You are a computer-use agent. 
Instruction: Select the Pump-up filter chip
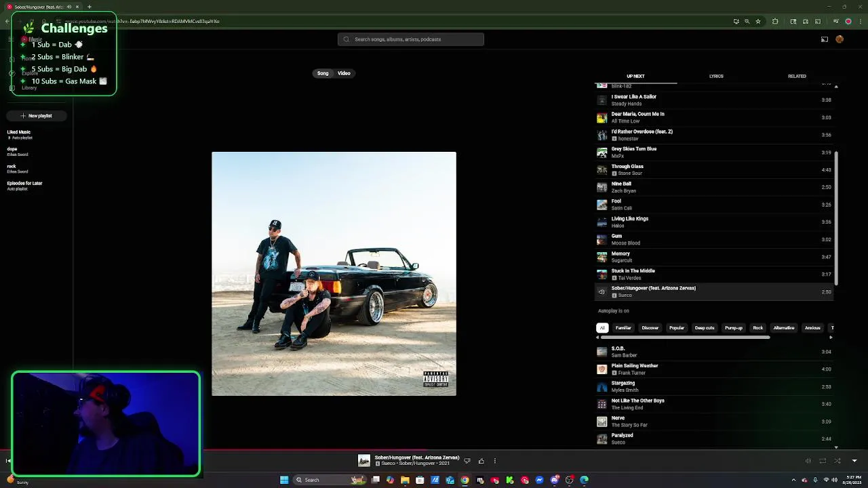(734, 328)
